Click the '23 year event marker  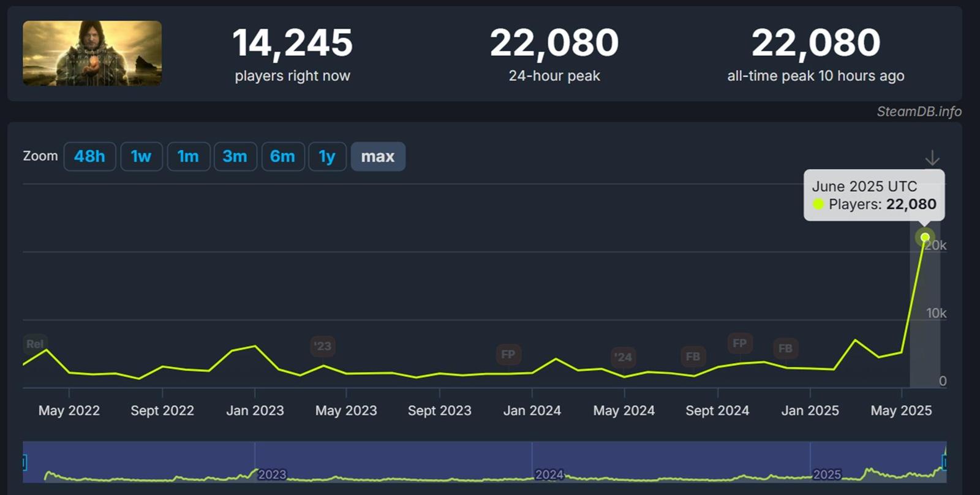click(x=322, y=346)
